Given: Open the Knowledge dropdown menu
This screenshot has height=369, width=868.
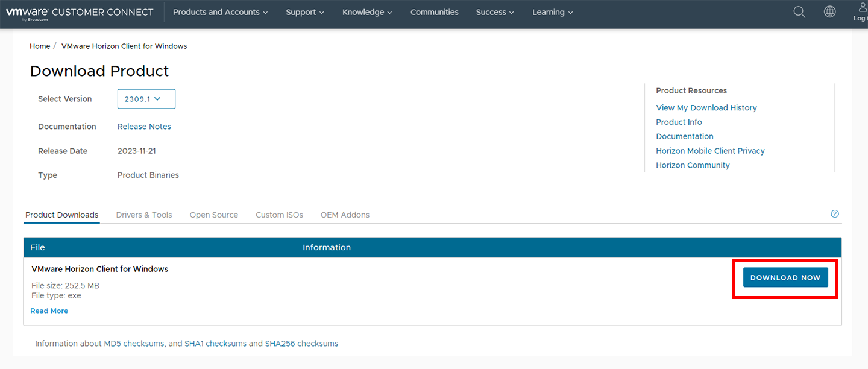Looking at the screenshot, I should [367, 13].
